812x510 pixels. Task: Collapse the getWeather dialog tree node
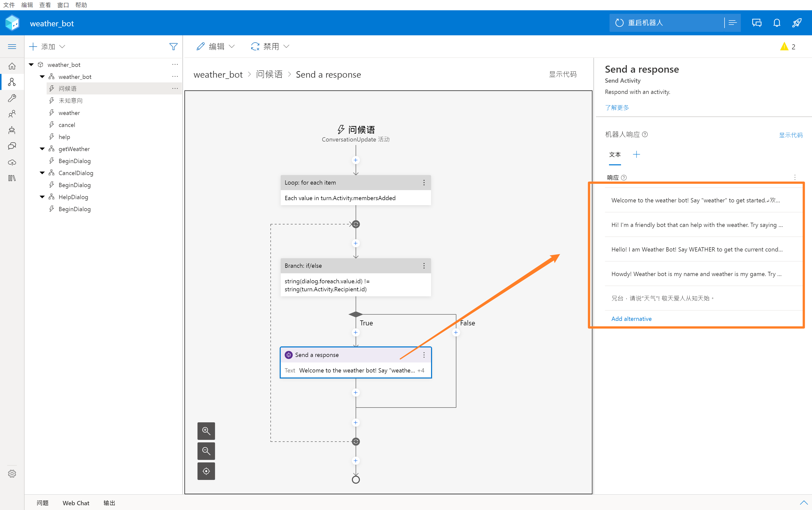point(42,149)
